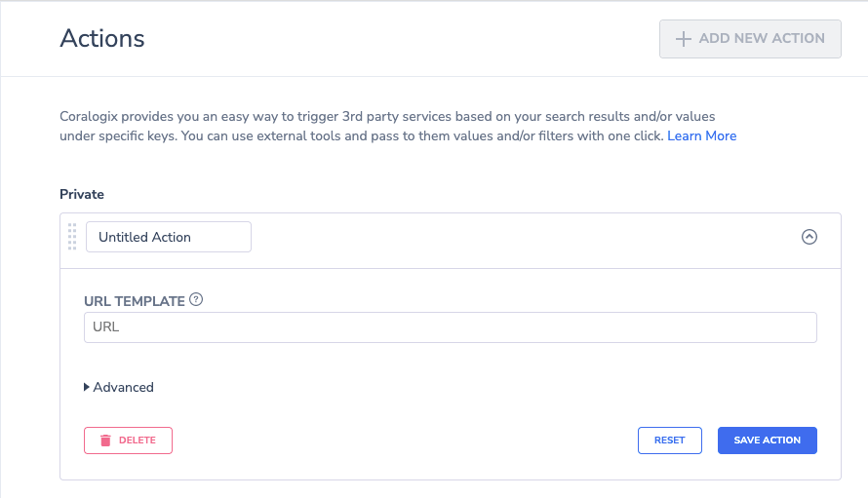Click the Advanced section label text
The image size is (868, 498).
click(x=124, y=387)
